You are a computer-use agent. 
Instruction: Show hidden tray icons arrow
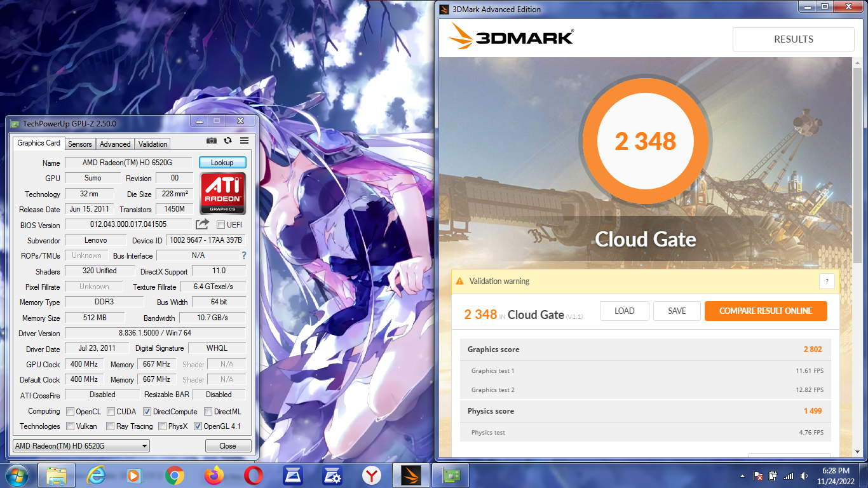(x=742, y=476)
